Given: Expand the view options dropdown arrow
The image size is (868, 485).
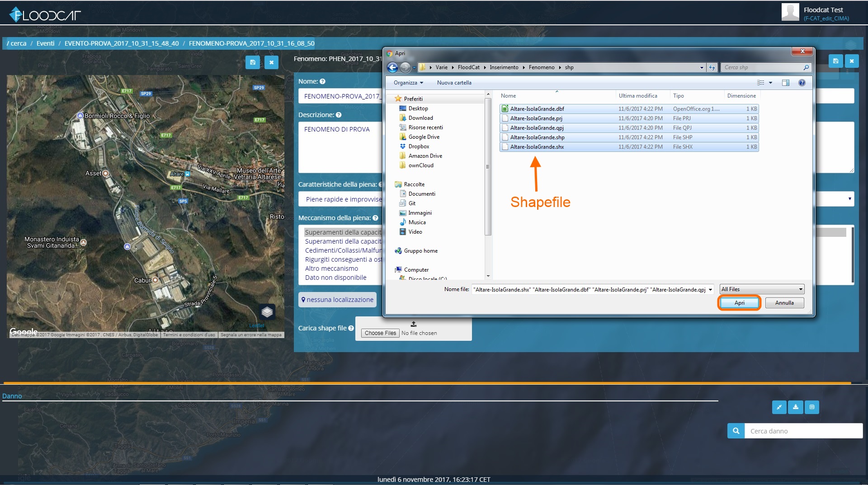Looking at the screenshot, I should click(770, 83).
